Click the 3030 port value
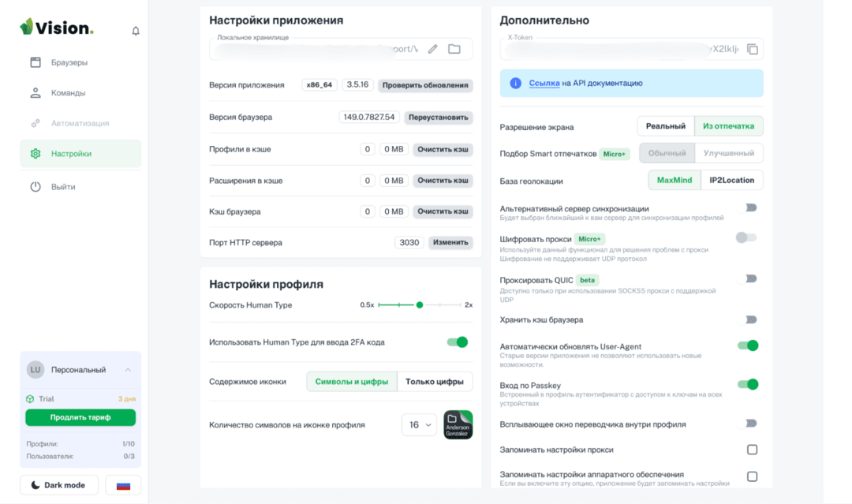This screenshot has width=852, height=504. (x=409, y=242)
